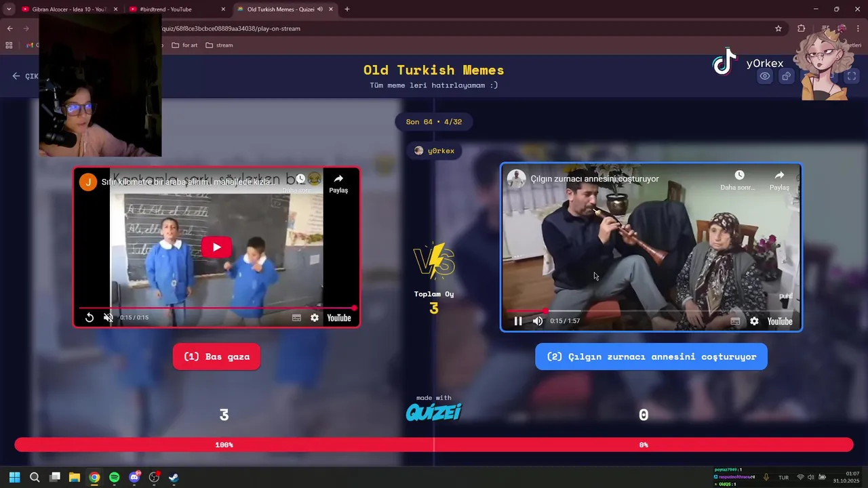868x488 pixels.
Task: Unmute the left video speaker icon
Action: point(108,317)
